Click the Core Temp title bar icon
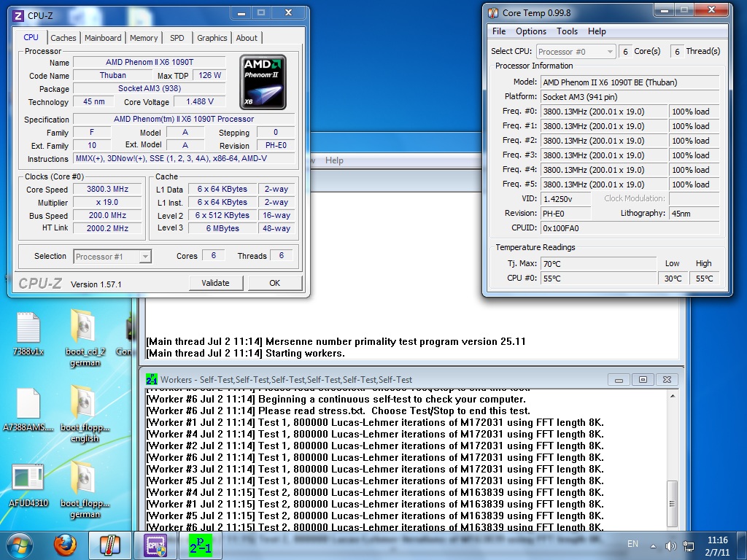 point(493,13)
